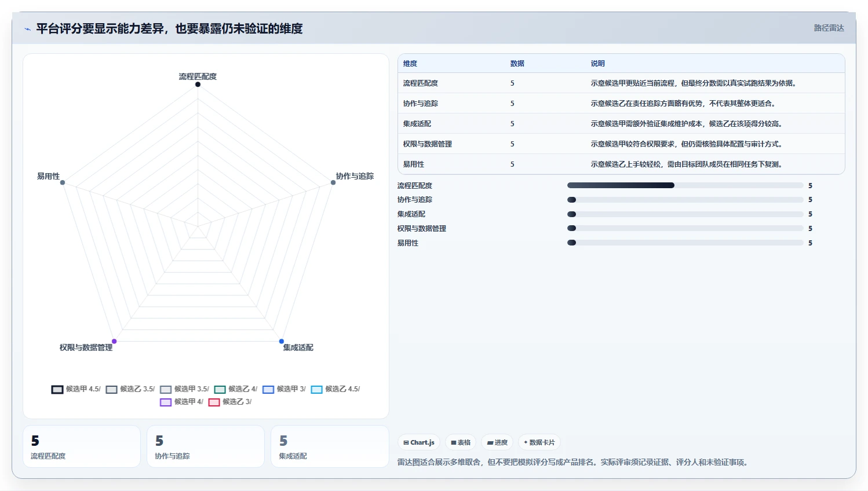
Task: Click the blue radar point at 集成适配
Action: tap(282, 342)
